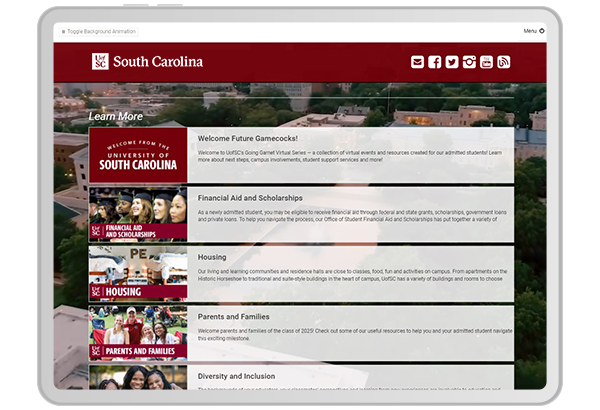Screen dimensions: 600x410
Task: Select the Diversity and Inclusion photo thumbnail
Action: [138, 377]
